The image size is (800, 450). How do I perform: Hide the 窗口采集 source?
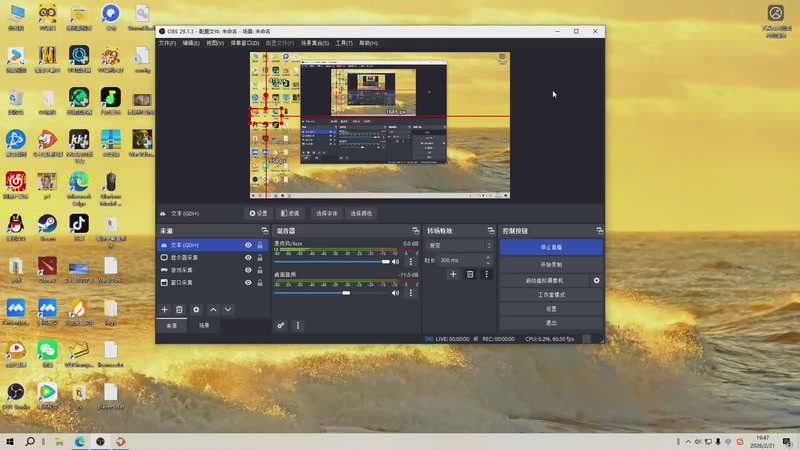click(x=248, y=283)
